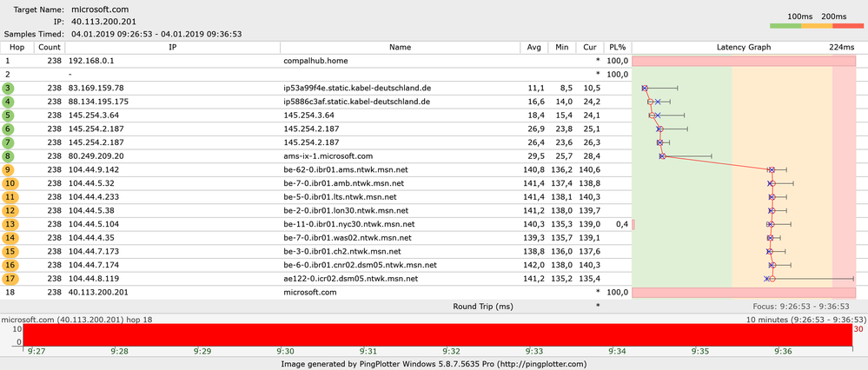Screen dimensions: 868x370
Task: Click the Count column header
Action: 50,48
